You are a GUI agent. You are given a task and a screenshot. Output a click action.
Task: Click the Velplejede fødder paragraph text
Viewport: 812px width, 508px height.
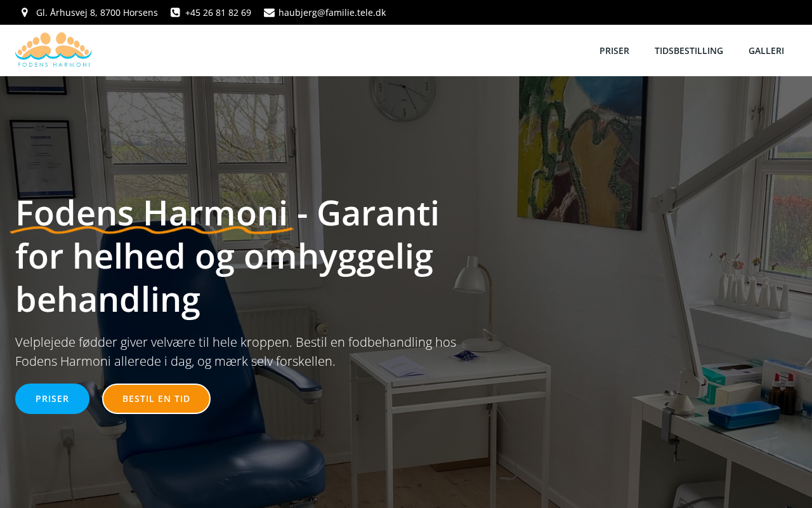(x=235, y=352)
